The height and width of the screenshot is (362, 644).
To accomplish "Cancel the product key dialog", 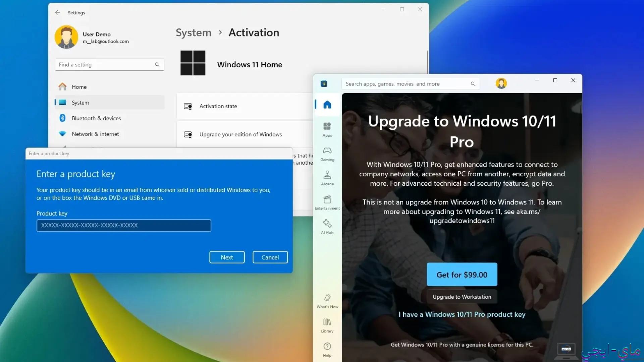I will 270,257.
